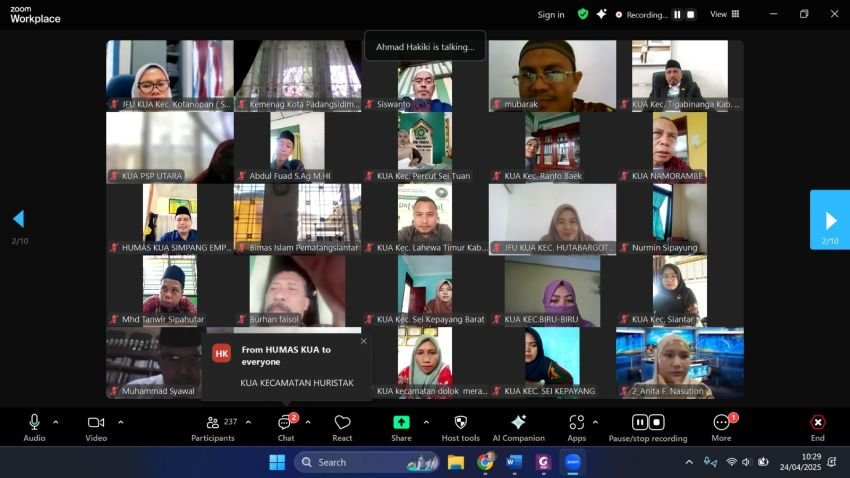Click the Sign in link

(x=551, y=15)
